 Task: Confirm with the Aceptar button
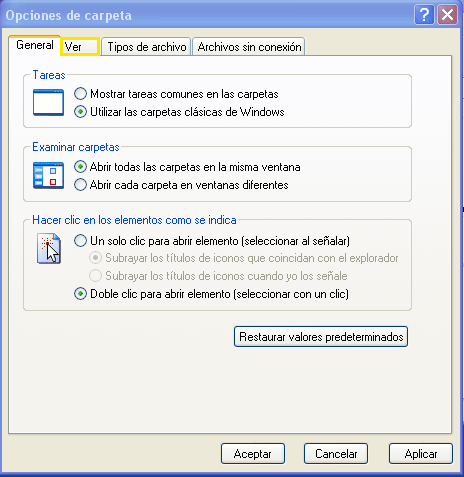point(253,454)
